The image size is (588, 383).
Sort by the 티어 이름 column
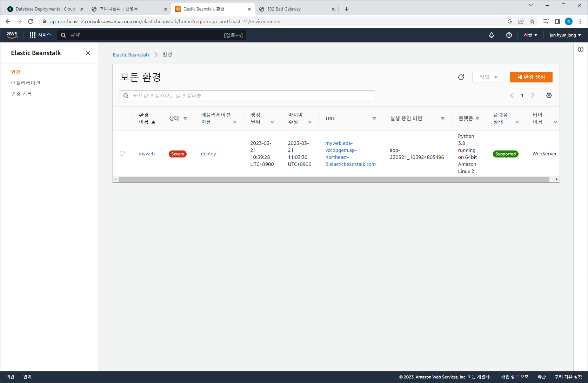coord(555,122)
